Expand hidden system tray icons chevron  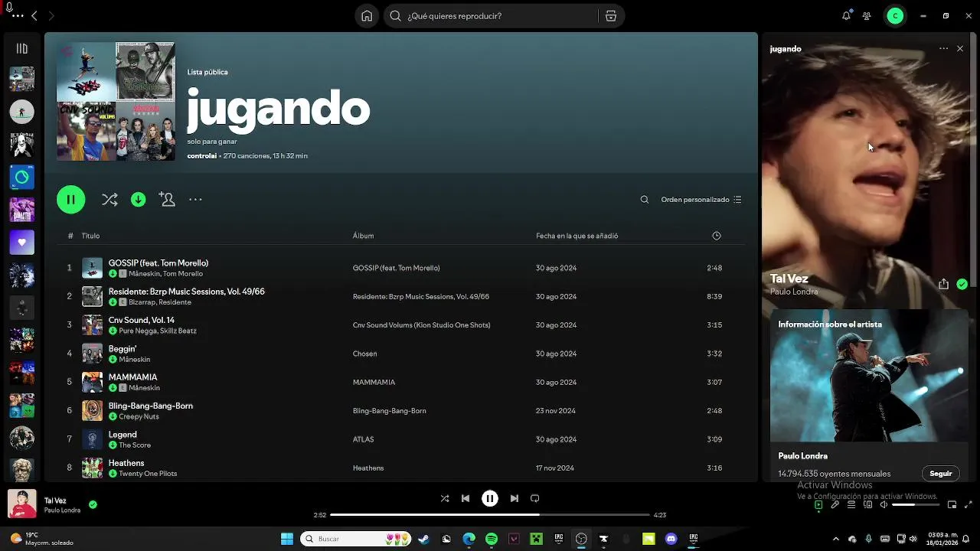pos(836,539)
